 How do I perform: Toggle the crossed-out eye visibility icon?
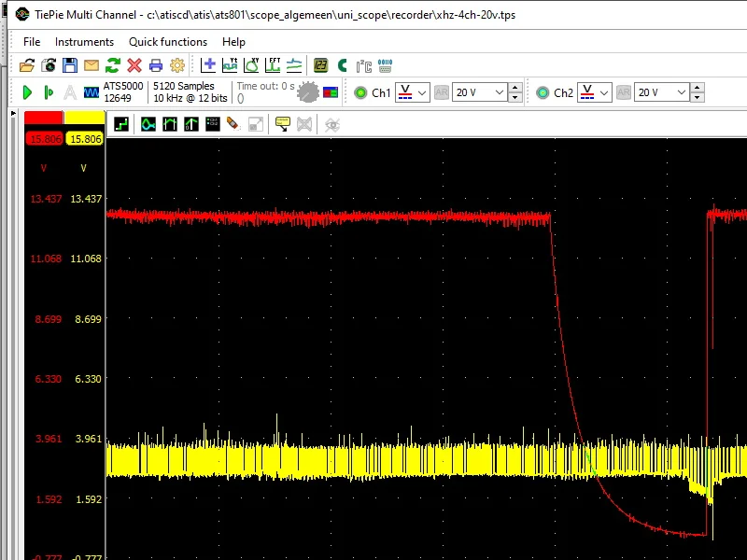(332, 125)
